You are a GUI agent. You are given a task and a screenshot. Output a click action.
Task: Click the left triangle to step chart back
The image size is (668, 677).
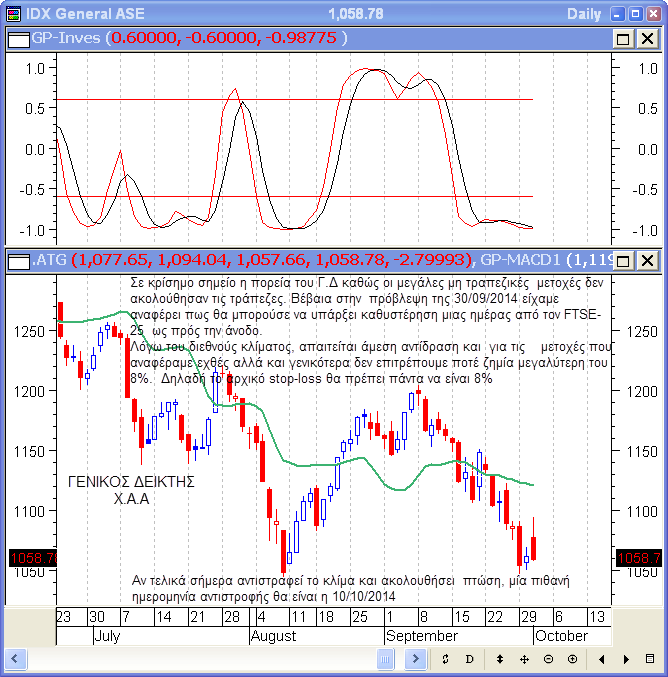click(601, 660)
